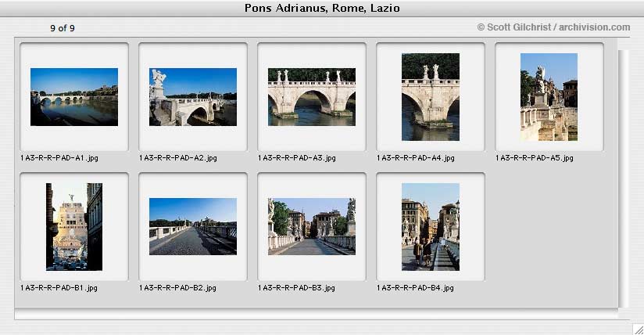Viewport: 644px width, 335px height.
Task: Click filename 1A3-R-R-PAD-B2.jpg
Action: click(x=177, y=288)
